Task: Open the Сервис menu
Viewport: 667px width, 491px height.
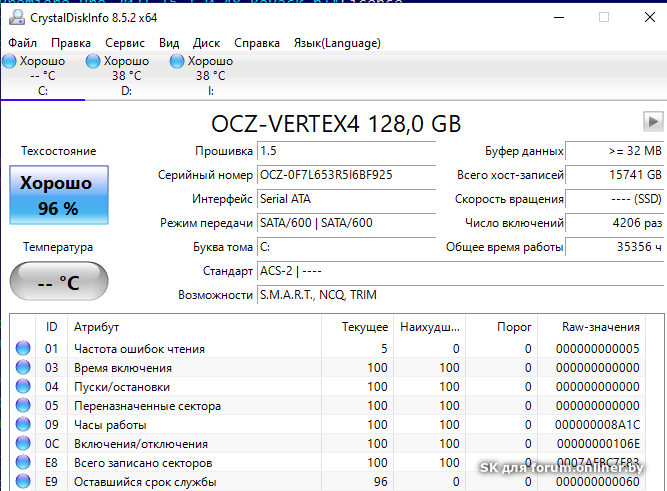Action: 125,43
